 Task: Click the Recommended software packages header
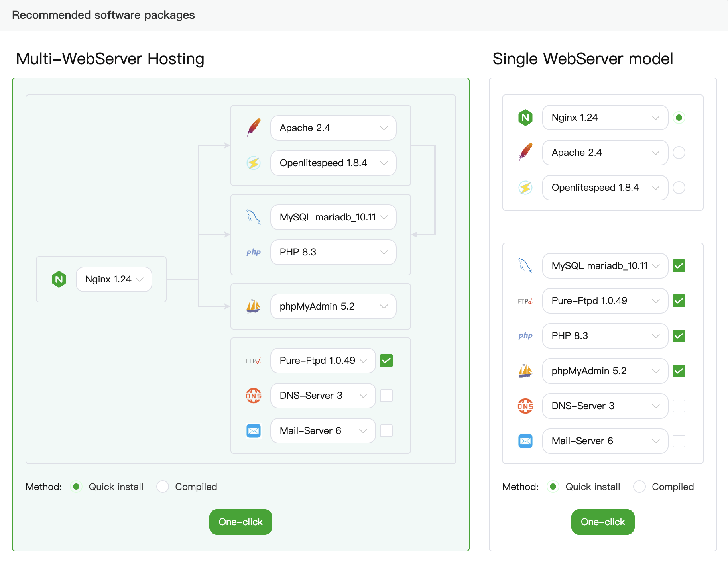pyautogui.click(x=104, y=15)
